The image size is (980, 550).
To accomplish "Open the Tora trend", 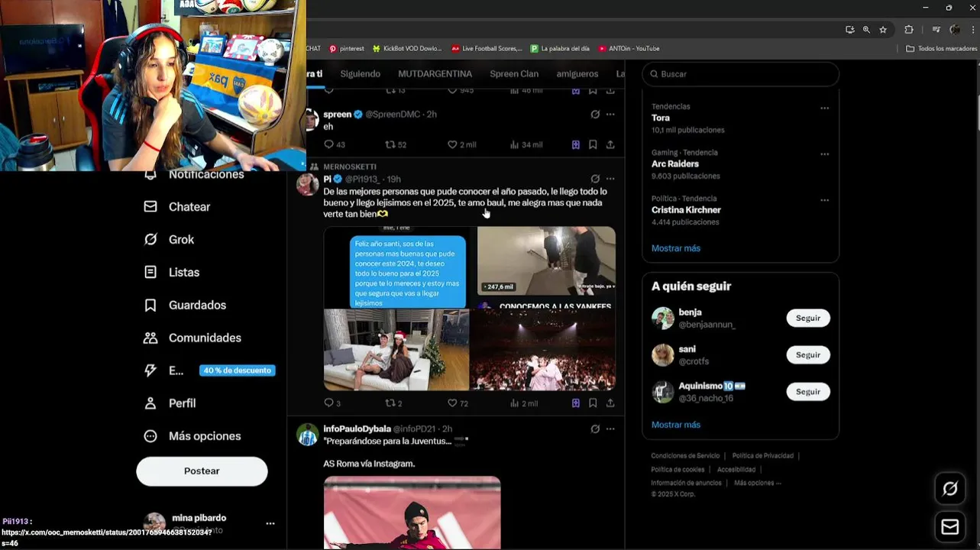I will (740, 118).
